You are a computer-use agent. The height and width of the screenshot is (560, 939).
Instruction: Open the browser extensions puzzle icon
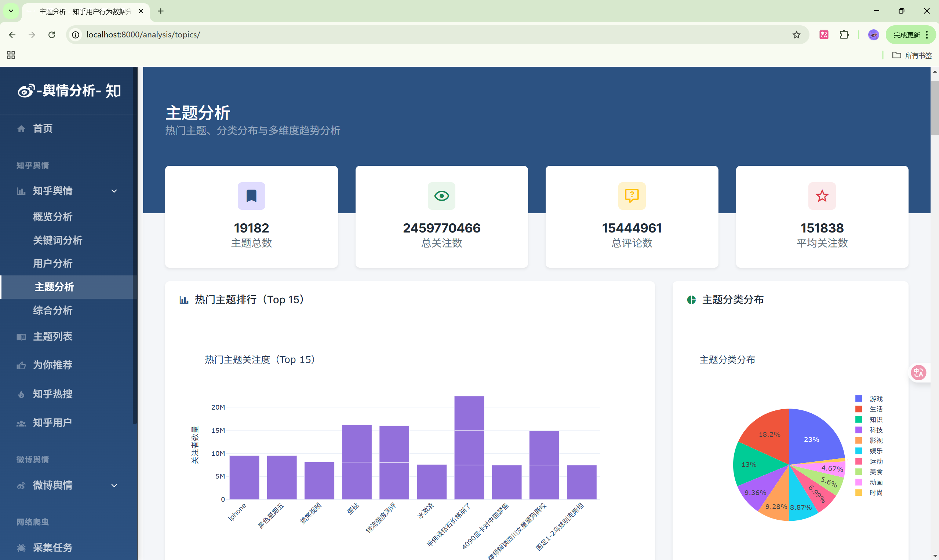[x=844, y=35]
